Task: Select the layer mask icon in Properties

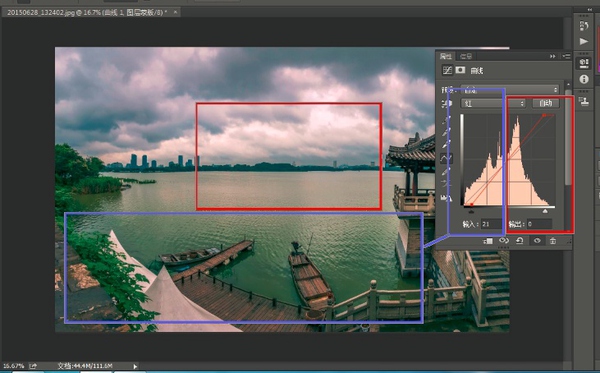Action: click(460, 70)
